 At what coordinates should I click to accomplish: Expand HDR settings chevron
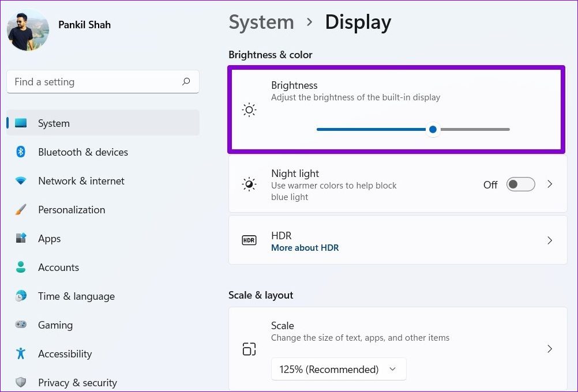pyautogui.click(x=550, y=240)
